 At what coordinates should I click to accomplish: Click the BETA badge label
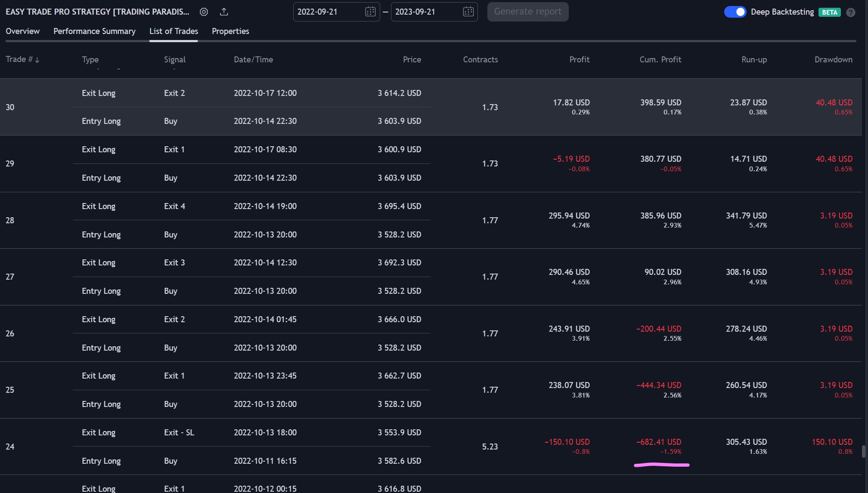click(x=829, y=12)
